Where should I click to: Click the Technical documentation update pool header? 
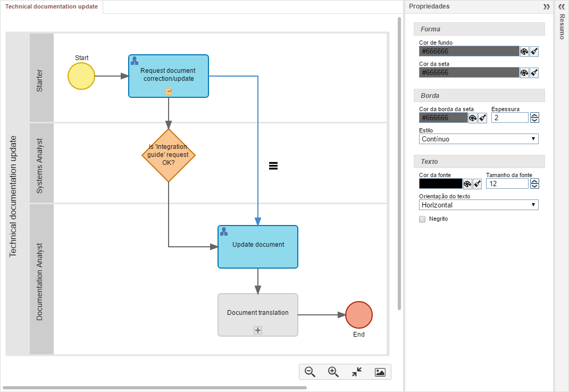(x=18, y=194)
